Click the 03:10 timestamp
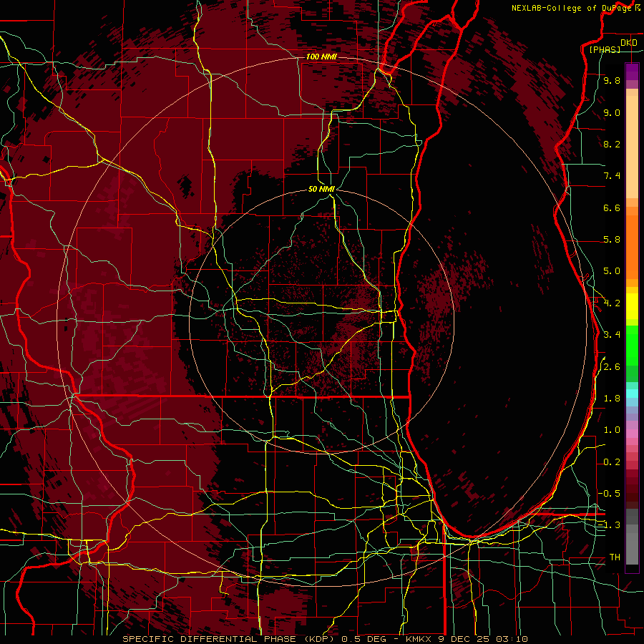Viewport: 644px width, 644px height. pos(512,639)
